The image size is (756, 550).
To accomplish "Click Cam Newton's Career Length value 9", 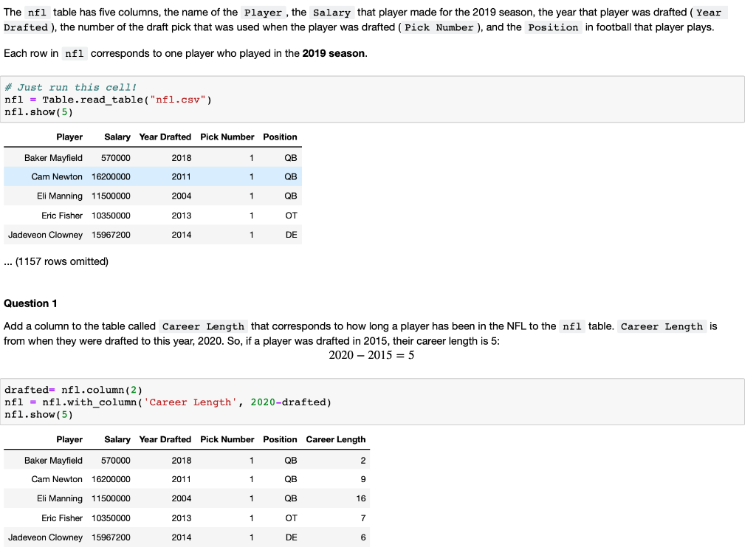I will pyautogui.click(x=363, y=479).
